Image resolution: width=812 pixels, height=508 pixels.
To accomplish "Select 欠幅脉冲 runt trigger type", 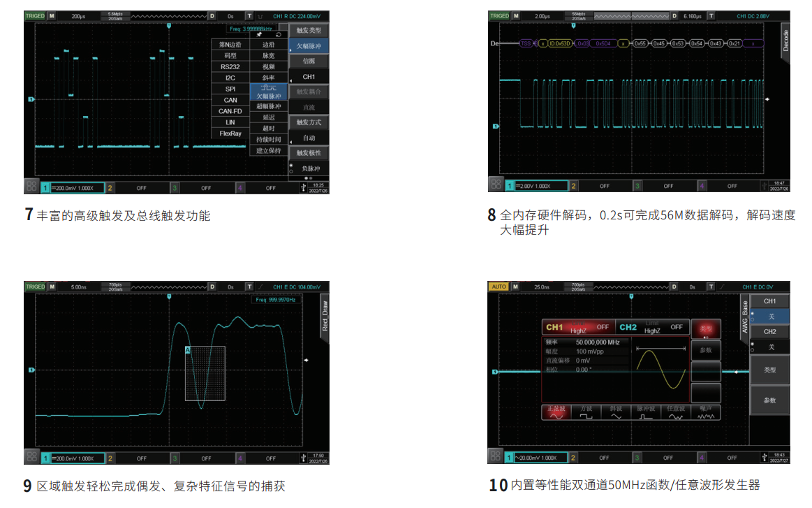I will pos(269,92).
